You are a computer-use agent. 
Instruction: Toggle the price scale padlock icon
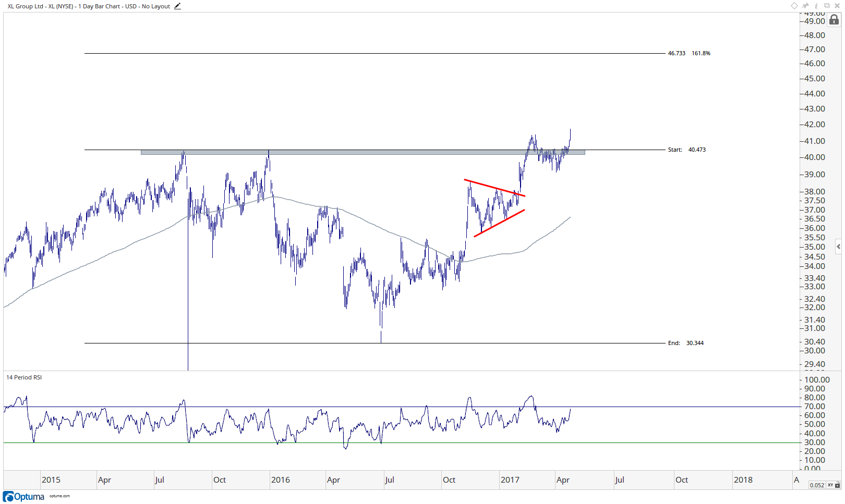click(x=834, y=20)
